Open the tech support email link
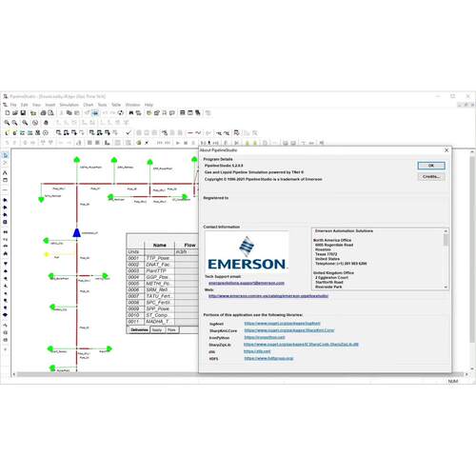The width and height of the screenshot is (476, 476). pyautogui.click(x=247, y=283)
